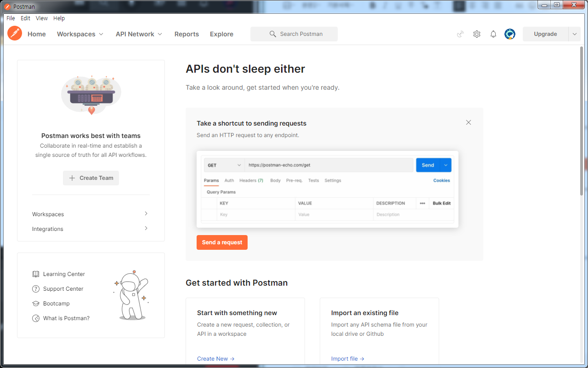Click blue Send button in preview
Image resolution: width=588 pixels, height=368 pixels.
click(428, 165)
